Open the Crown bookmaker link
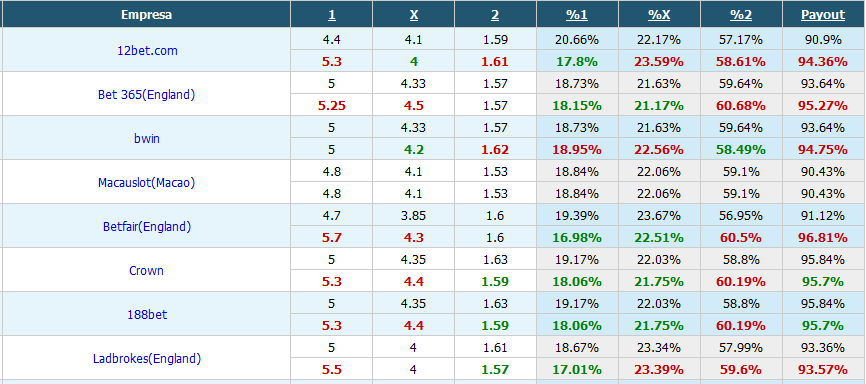Screen dimensions: 866x384 [x=146, y=271]
